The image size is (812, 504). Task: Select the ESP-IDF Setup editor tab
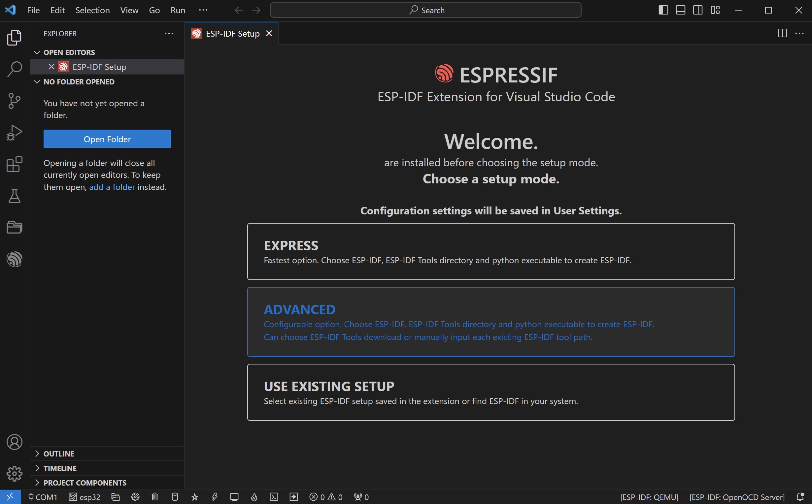click(231, 33)
